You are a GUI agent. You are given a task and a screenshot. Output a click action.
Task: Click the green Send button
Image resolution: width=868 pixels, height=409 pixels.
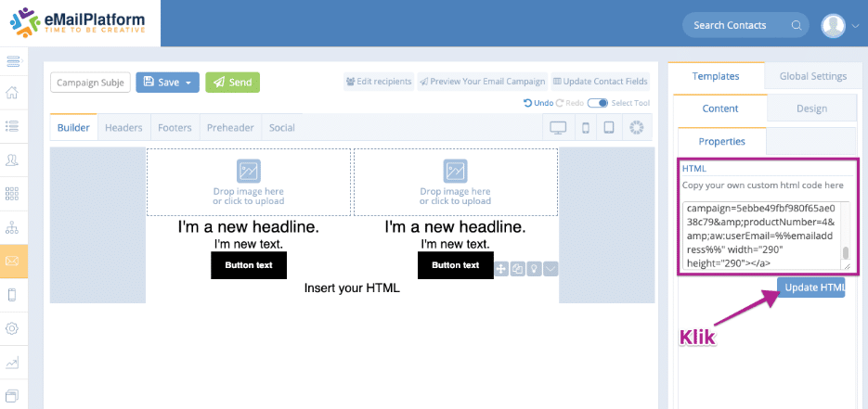tap(232, 83)
